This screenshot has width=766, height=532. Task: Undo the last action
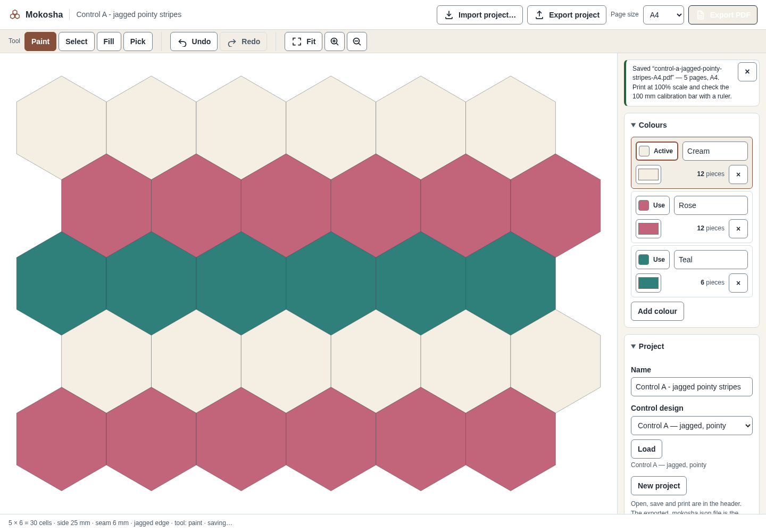tap(194, 41)
